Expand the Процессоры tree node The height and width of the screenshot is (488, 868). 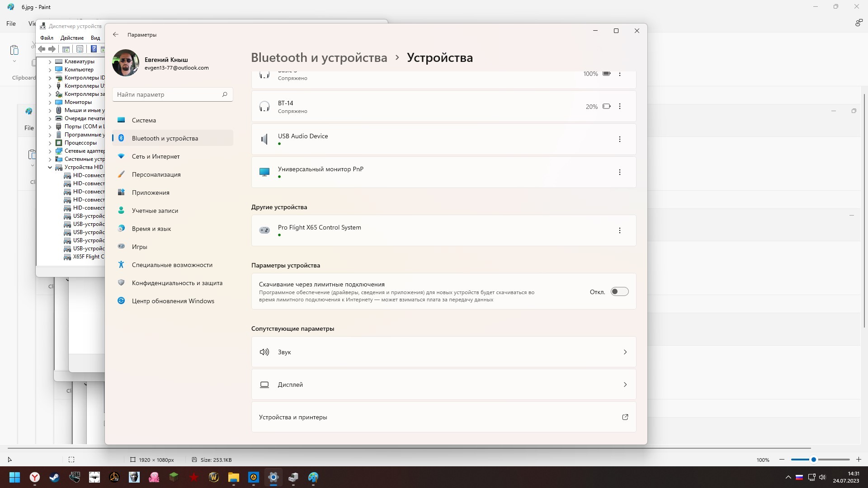coord(50,143)
